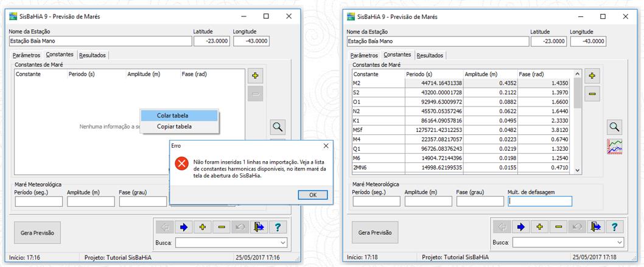Go to next record arrow in left window
This screenshot has height=267, width=644.
point(184,227)
